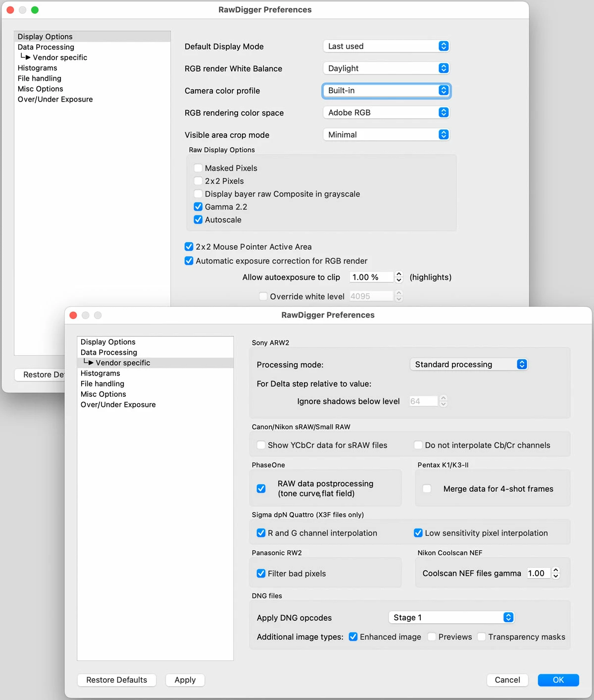Open Sony ARW2 Processing mode dropdown

click(469, 364)
